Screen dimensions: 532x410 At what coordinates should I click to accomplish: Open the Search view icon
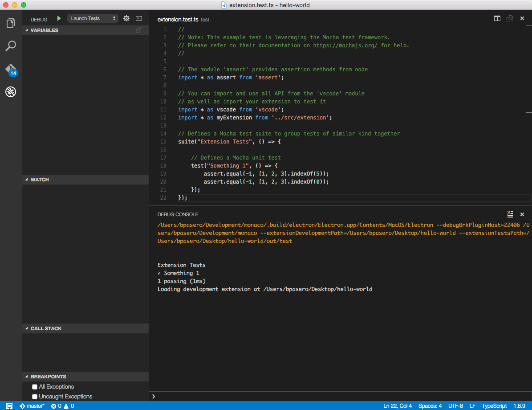pos(11,46)
